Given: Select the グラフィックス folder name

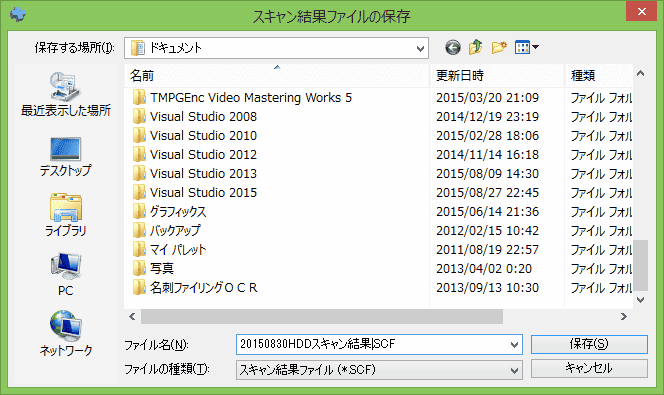Looking at the screenshot, I should pos(178,212).
